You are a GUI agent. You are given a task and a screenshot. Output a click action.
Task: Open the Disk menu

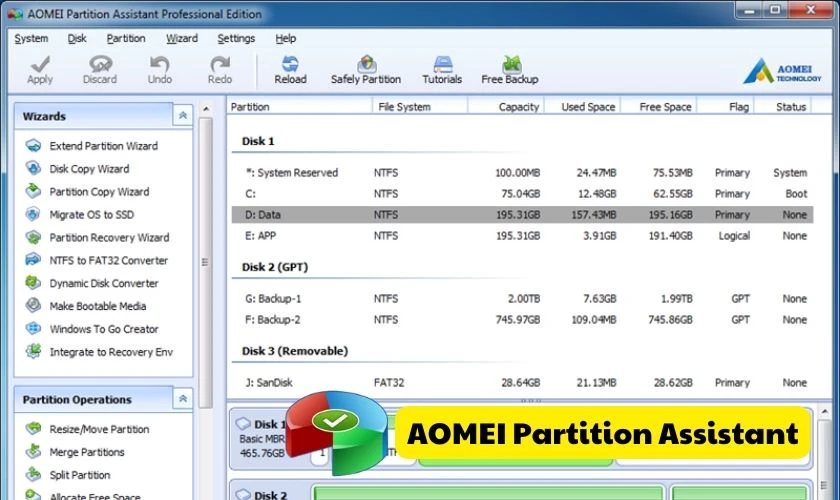[x=77, y=39]
